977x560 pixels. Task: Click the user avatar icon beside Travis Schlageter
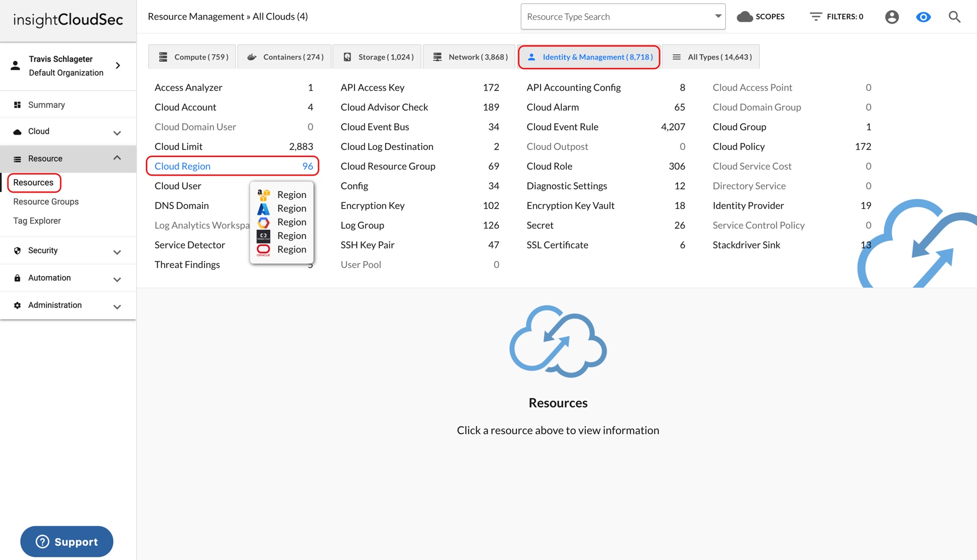(x=15, y=66)
